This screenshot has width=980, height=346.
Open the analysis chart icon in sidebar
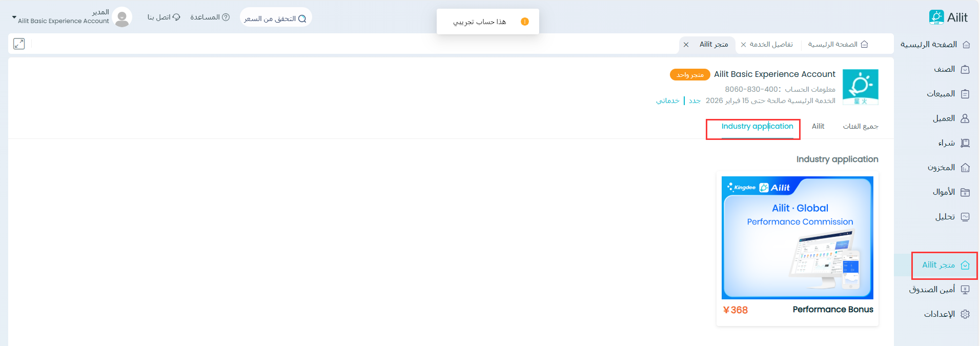965,217
